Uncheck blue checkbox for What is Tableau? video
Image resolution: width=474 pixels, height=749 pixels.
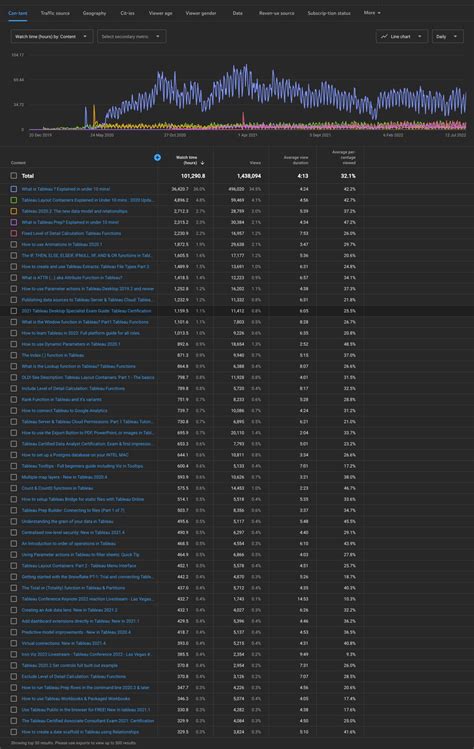tap(14, 189)
